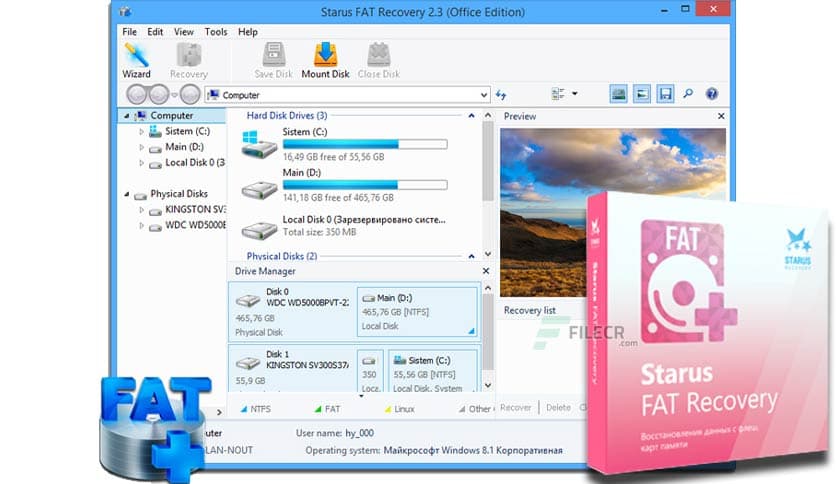836x484 pixels.
Task: Open the Help menu
Action: tap(247, 32)
